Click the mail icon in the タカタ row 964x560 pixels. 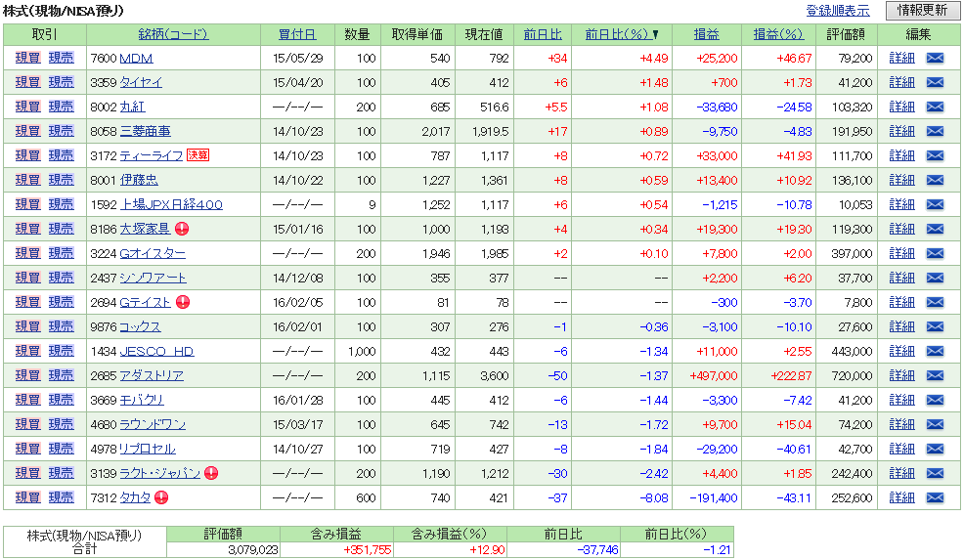pyautogui.click(x=935, y=497)
